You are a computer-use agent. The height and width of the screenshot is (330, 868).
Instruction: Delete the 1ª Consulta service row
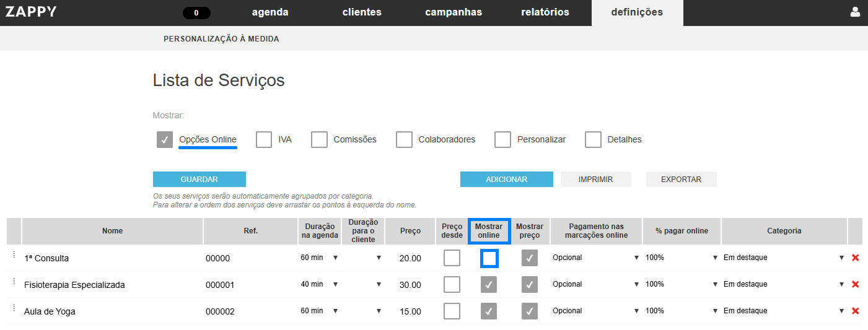[856, 258]
